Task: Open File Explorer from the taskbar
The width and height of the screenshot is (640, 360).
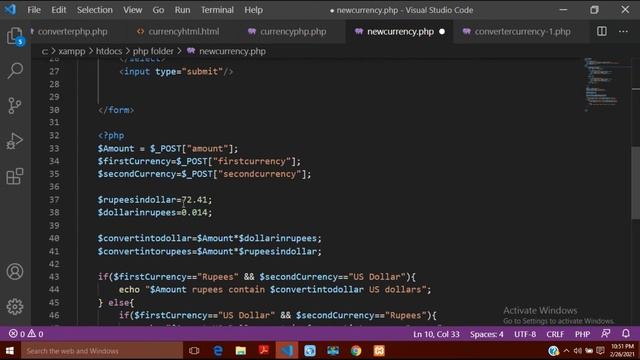Action: (x=240, y=351)
